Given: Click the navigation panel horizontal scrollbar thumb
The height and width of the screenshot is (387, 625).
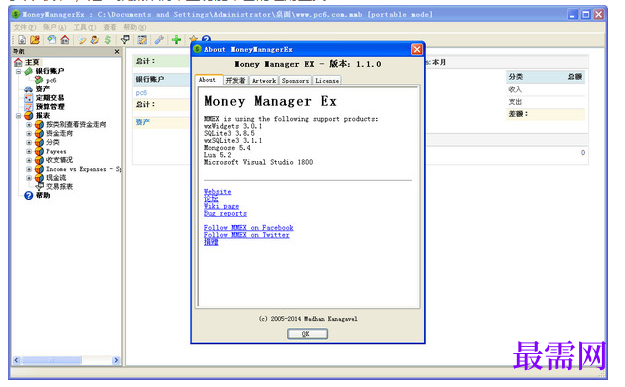Looking at the screenshot, I should [52, 360].
